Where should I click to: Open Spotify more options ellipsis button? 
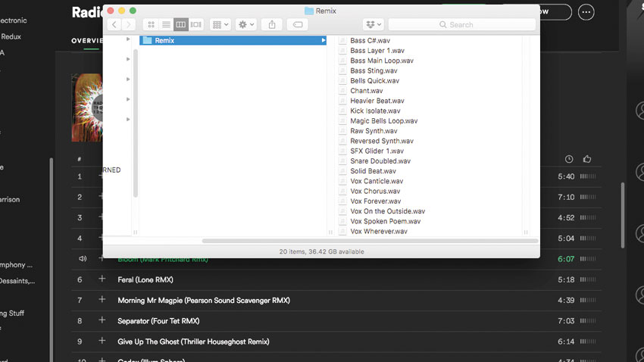click(586, 12)
